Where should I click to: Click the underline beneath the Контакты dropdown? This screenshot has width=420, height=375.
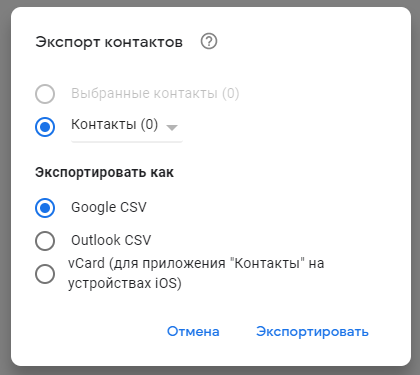(127, 142)
